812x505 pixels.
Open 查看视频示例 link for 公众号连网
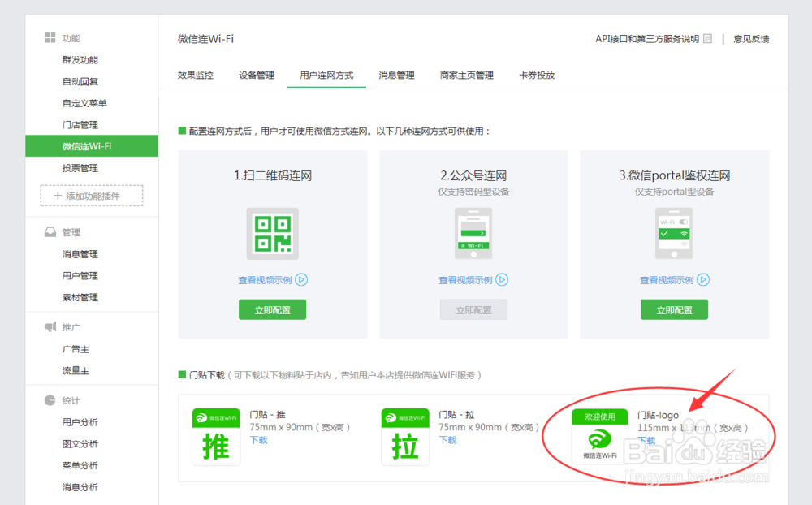click(465, 280)
